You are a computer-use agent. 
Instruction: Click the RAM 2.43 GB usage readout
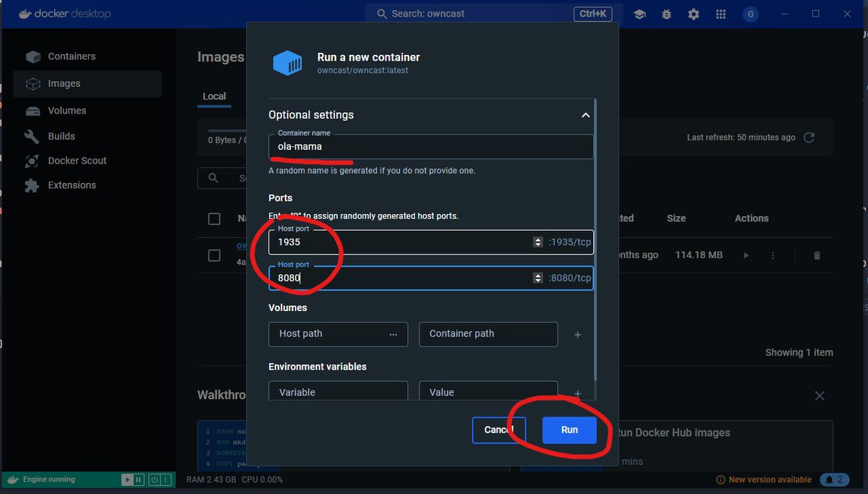pyautogui.click(x=210, y=480)
